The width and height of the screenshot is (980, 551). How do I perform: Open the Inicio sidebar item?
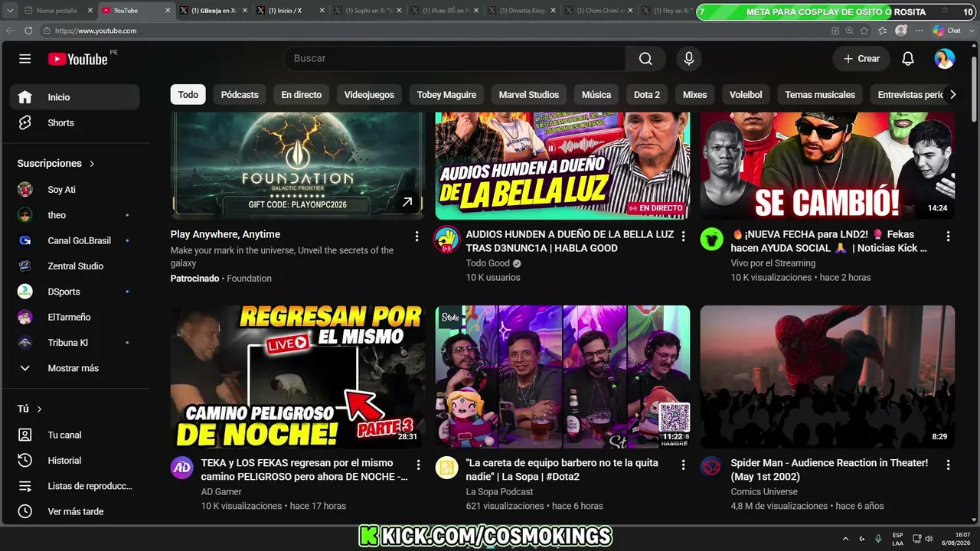[x=75, y=97]
